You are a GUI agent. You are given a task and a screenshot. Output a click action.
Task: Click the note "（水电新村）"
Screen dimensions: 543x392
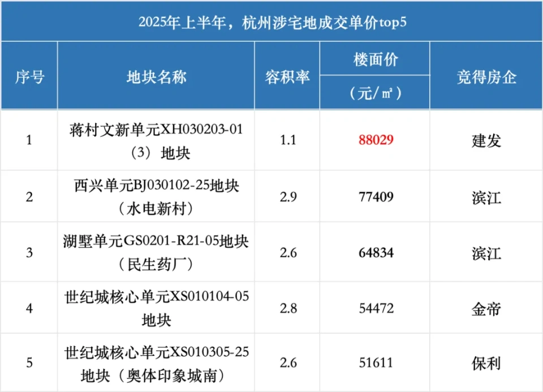click(x=156, y=209)
